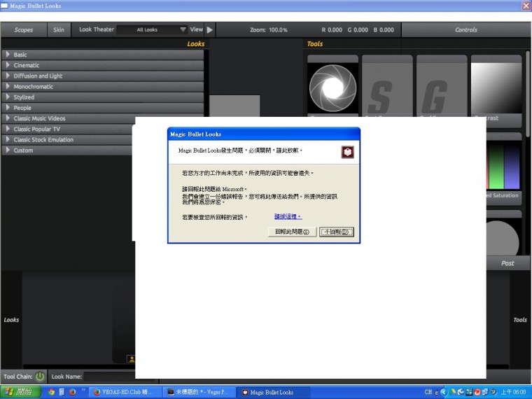The height and width of the screenshot is (399, 532).
Task: Switch to the Post tab
Action: pos(508,263)
